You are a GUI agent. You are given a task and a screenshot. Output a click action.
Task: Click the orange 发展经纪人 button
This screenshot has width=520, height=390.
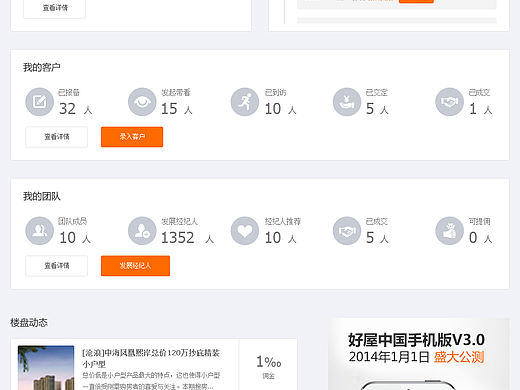tap(135, 266)
